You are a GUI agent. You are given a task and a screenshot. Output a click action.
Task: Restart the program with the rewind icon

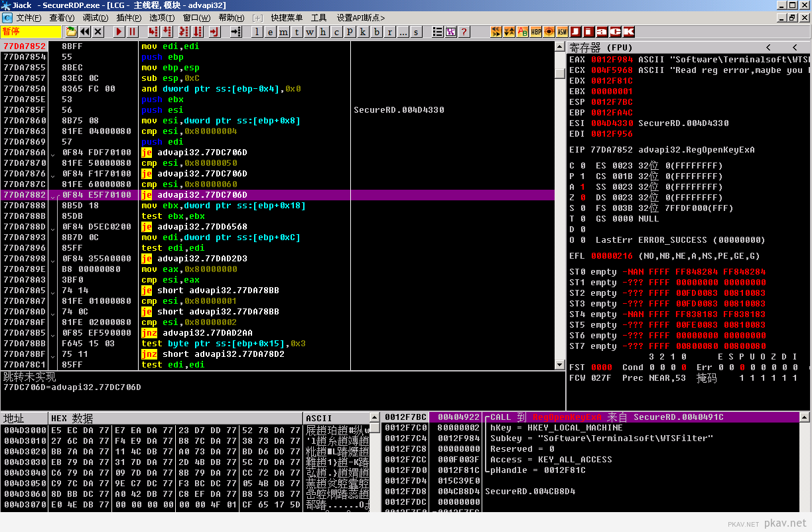point(85,31)
